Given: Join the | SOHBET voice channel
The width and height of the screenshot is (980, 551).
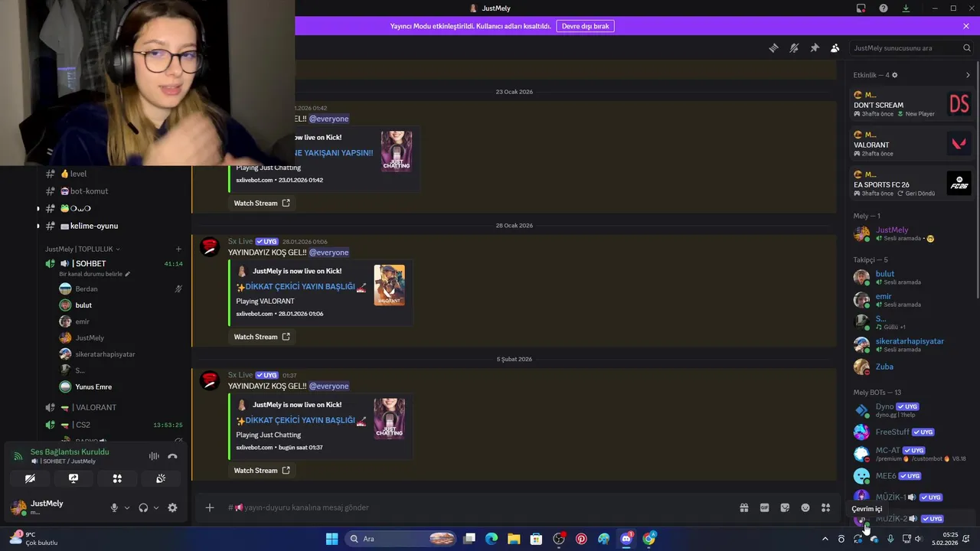Looking at the screenshot, I should point(115,264).
